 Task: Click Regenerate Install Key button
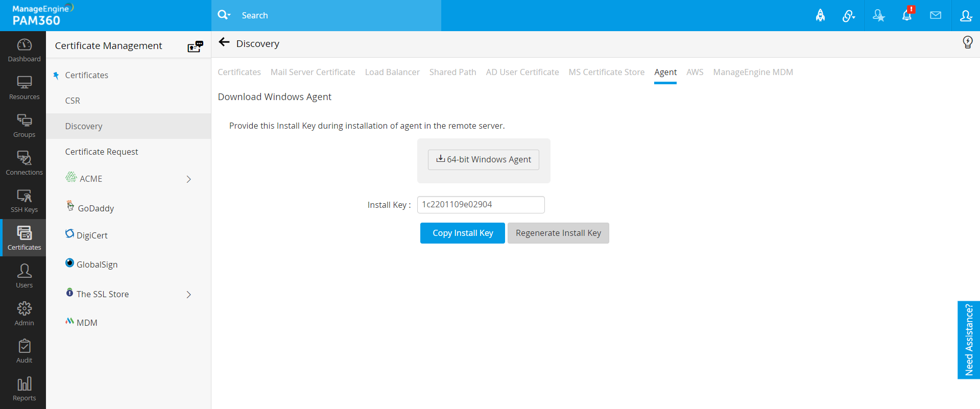558,233
